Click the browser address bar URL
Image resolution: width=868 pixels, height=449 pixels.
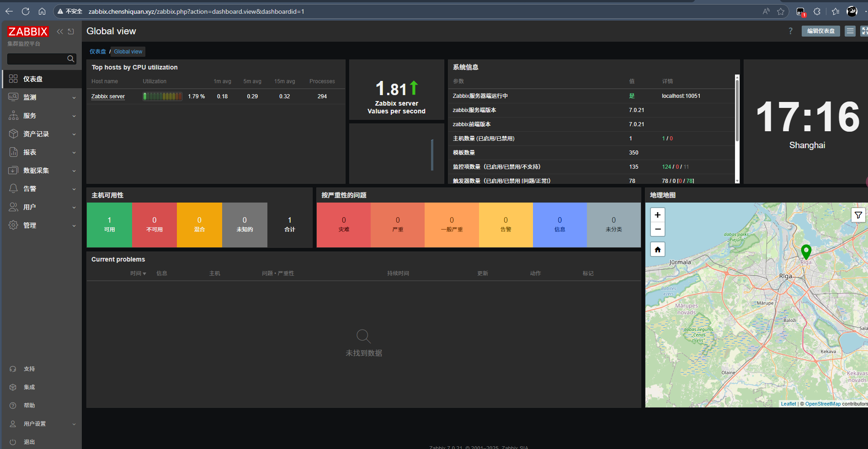click(196, 11)
